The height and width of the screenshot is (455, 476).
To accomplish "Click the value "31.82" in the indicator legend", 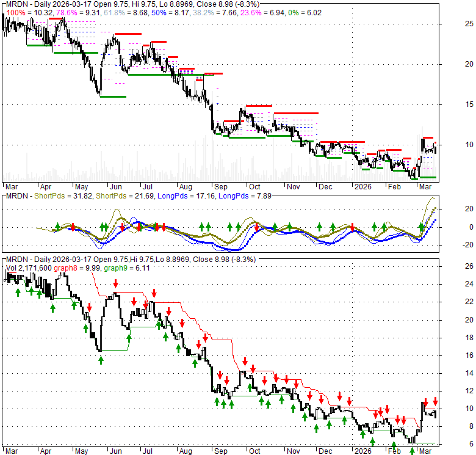I will click(82, 196).
